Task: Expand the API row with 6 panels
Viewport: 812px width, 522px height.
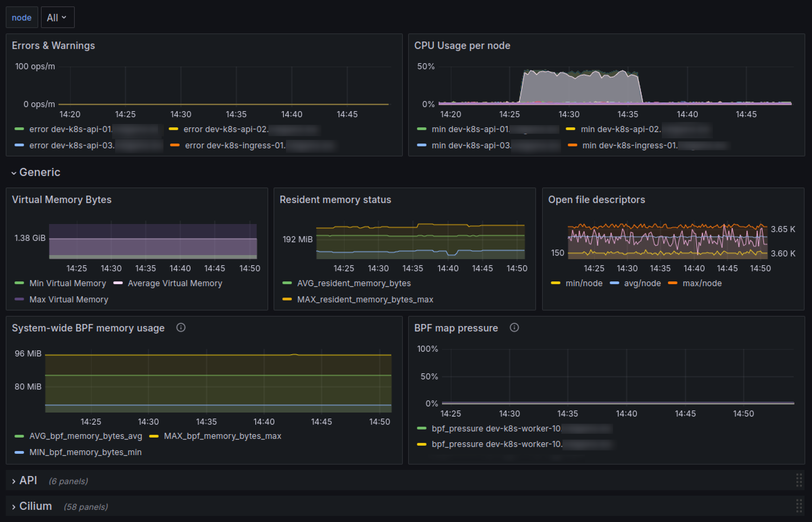Action: [x=28, y=480]
